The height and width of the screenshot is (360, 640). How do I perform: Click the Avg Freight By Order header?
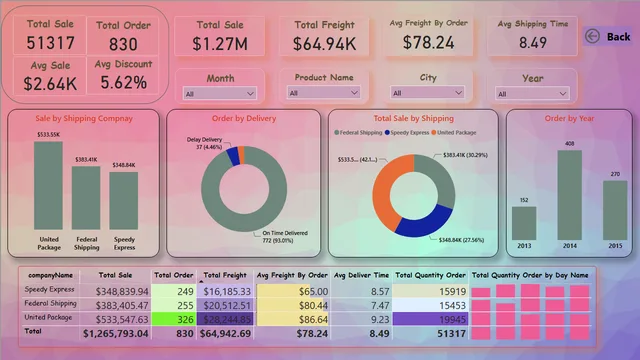click(292, 276)
